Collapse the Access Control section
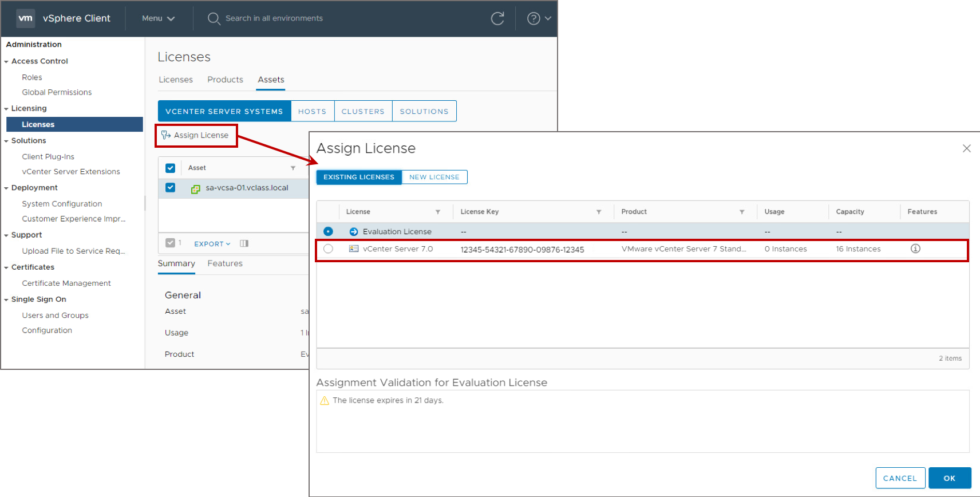 tap(6, 62)
